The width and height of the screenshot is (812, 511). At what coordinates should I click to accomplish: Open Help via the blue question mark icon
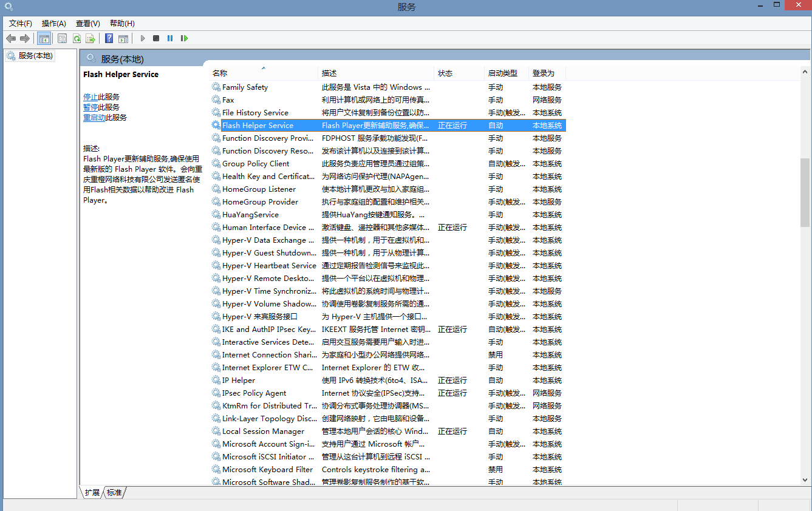(109, 38)
